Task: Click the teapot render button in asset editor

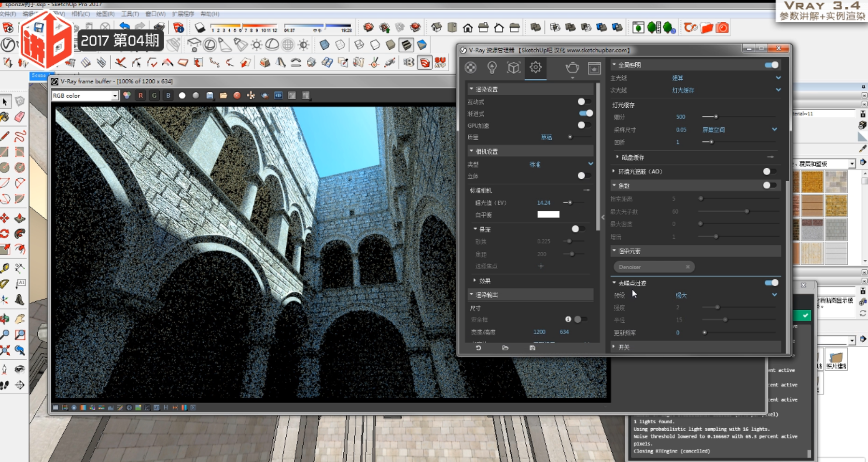Action: tap(572, 68)
